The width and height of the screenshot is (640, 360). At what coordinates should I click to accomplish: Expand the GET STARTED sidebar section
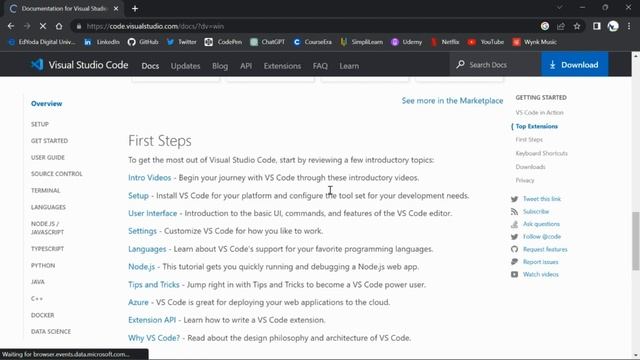[49, 141]
